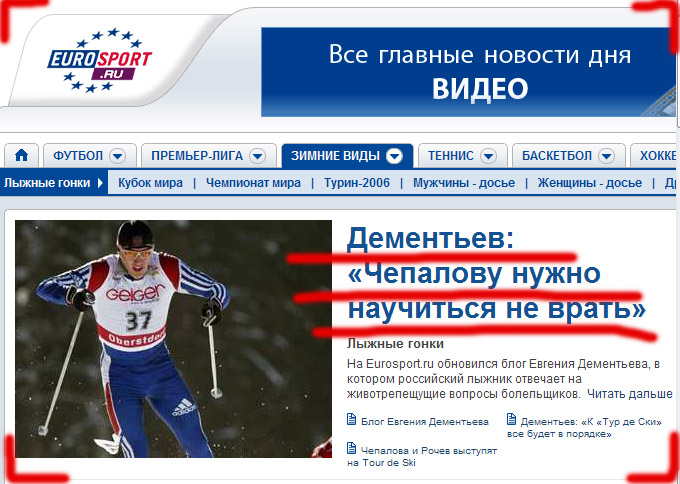Viewport: 680px width, 484px height.
Task: Open Кубок мира submenu link
Action: point(150,183)
